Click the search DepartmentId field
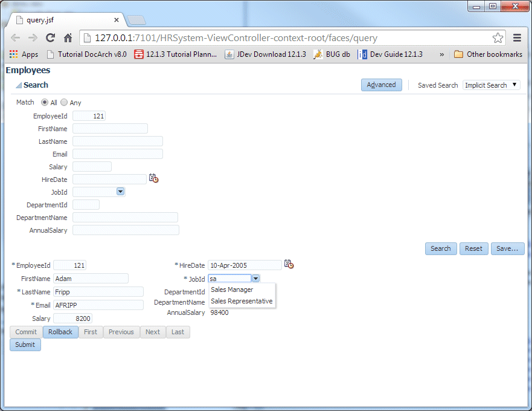This screenshot has width=532, height=411. pos(86,204)
